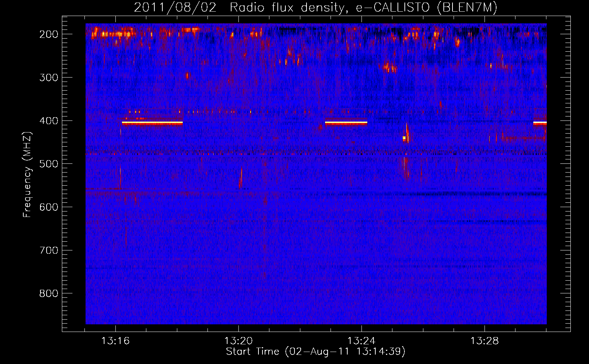Click the plot title "2011/08/02 Radio flux density, e-CALLISTO (BLEN7M)"

(316, 8)
